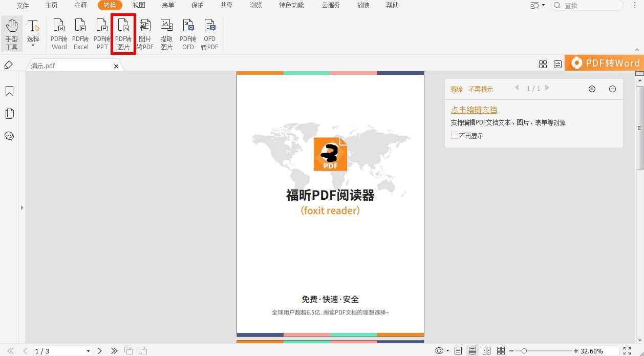This screenshot has height=356, width=644.
Task: Check the 不再显示 checkbox in the tip panel
Action: 454,135
